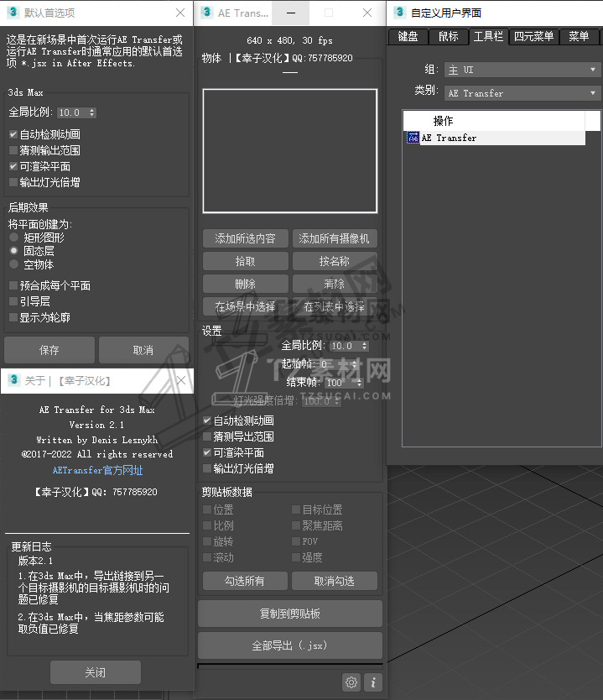Switch to the 鼠标 tab
The image size is (603, 700).
[x=448, y=36]
